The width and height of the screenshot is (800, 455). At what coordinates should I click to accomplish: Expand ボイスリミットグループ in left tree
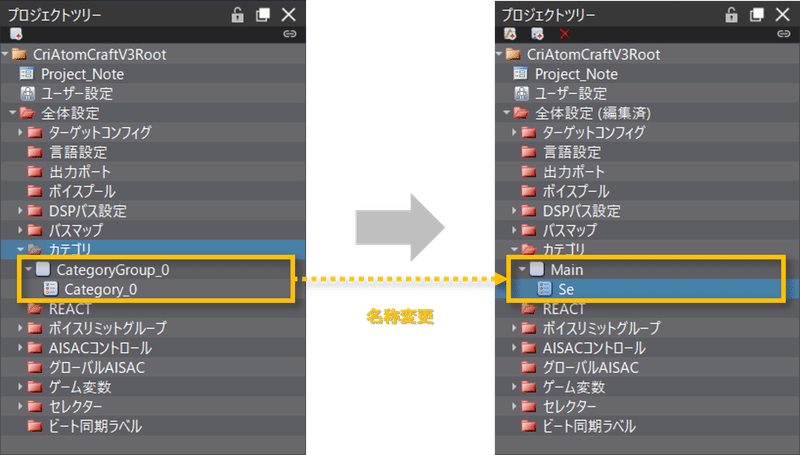(x=20, y=328)
